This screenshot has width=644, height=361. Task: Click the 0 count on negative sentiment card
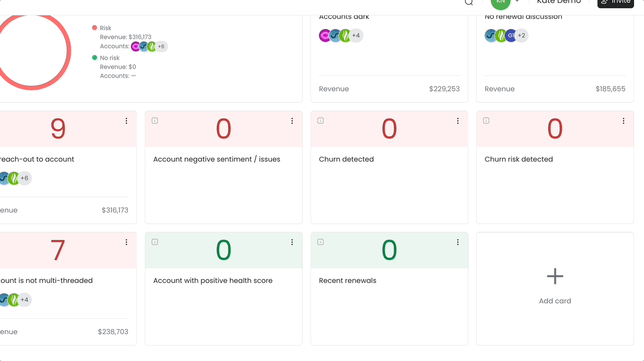[223, 129]
